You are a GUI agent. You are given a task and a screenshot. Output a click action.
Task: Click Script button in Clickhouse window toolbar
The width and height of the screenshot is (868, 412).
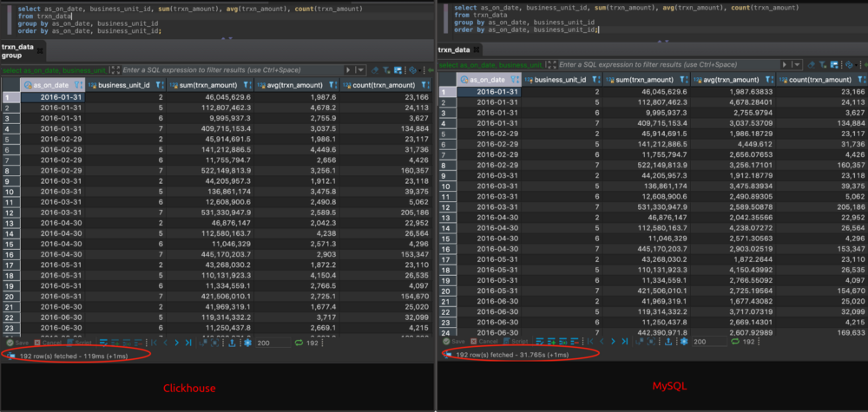(x=79, y=343)
